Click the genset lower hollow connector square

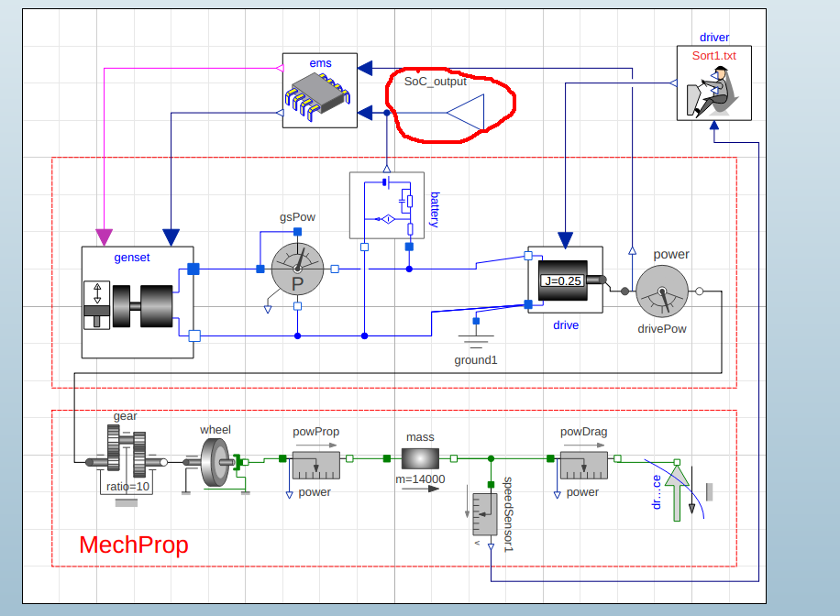pos(194,335)
